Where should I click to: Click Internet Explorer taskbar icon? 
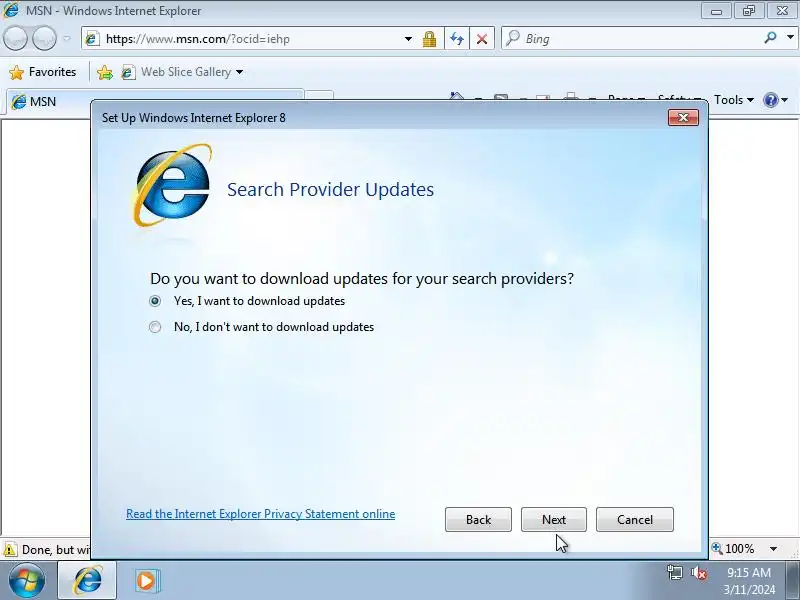pyautogui.click(x=87, y=581)
